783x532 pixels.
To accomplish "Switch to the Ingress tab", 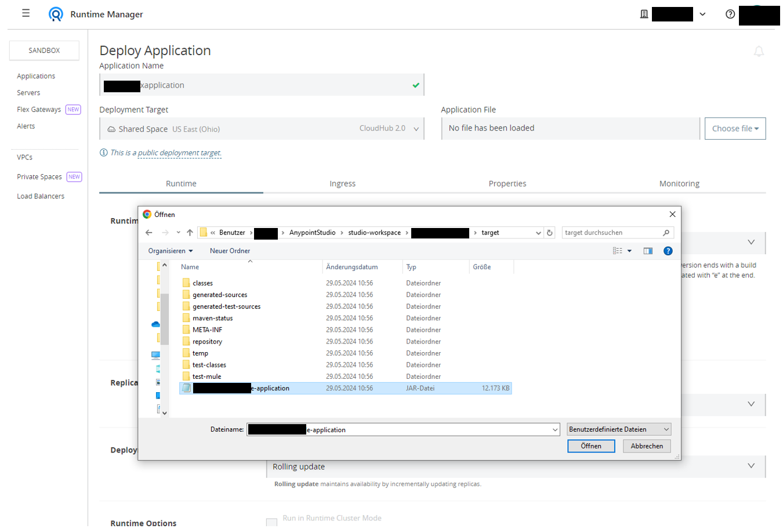I will 342,183.
